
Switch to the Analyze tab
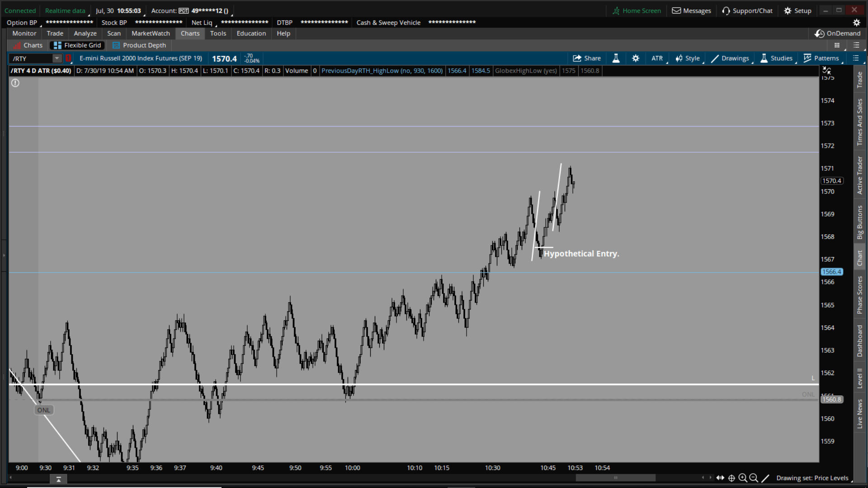85,33
